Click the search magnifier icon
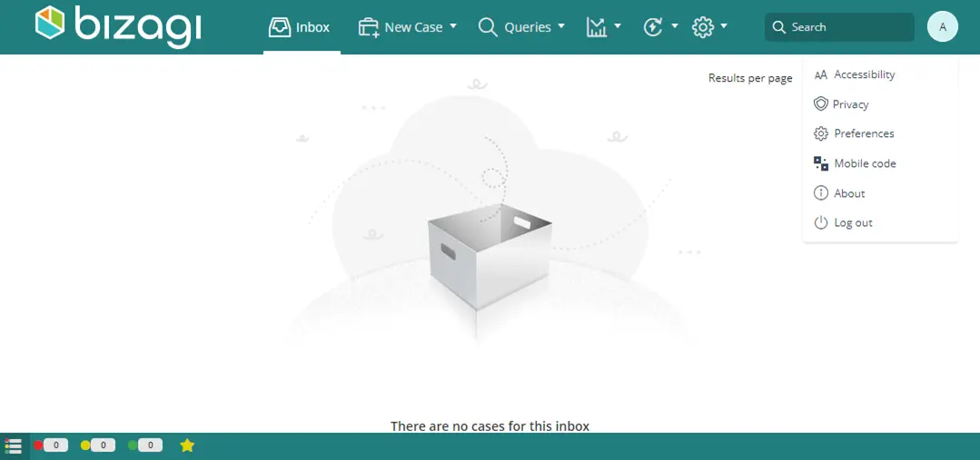980x460 pixels. point(778,27)
